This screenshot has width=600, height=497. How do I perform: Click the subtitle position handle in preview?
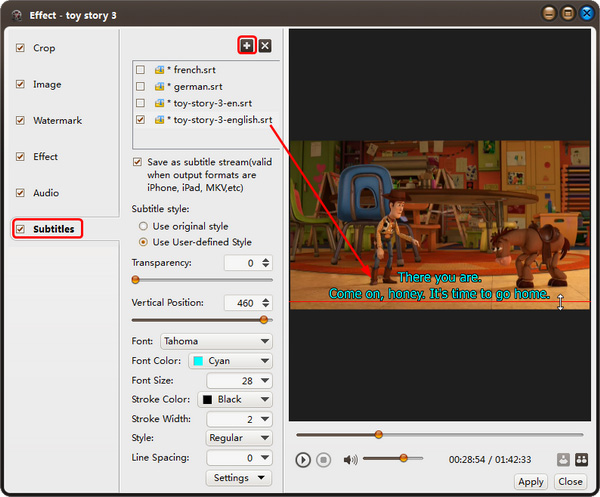tap(560, 302)
